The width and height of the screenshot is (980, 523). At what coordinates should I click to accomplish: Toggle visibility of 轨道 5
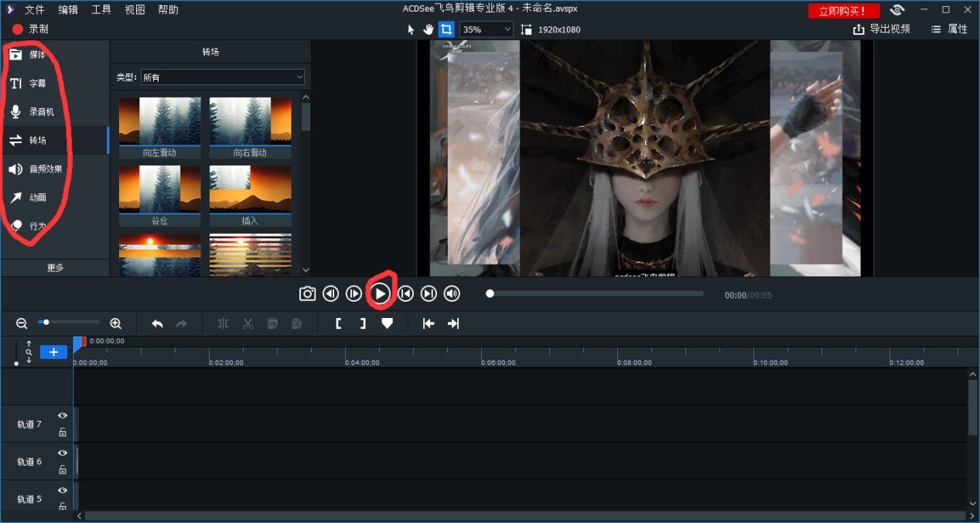click(63, 491)
